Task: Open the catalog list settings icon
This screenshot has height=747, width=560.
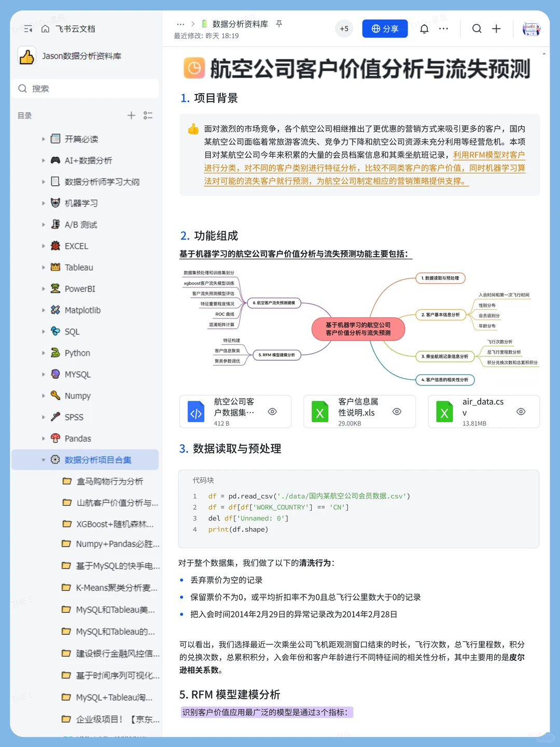Action: tap(148, 115)
